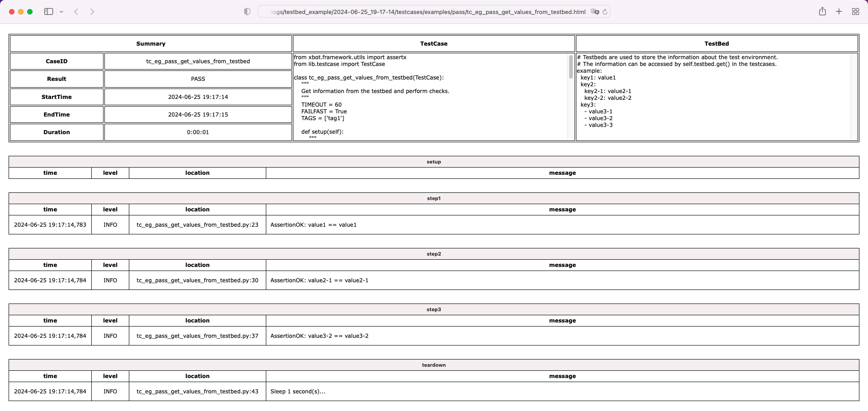Click the forward navigation arrow
The height and width of the screenshot is (411, 868).
[x=92, y=11]
